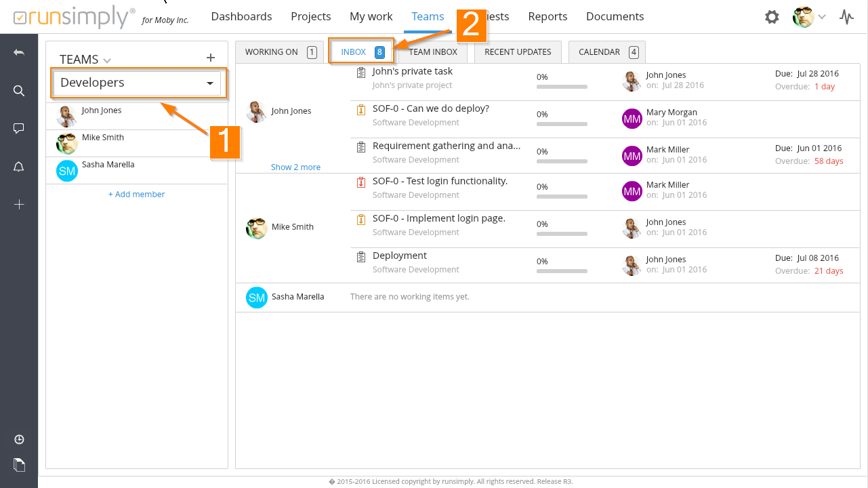Image resolution: width=868 pixels, height=488 pixels.
Task: Click the activity pulse icon at top right
Action: tap(846, 17)
